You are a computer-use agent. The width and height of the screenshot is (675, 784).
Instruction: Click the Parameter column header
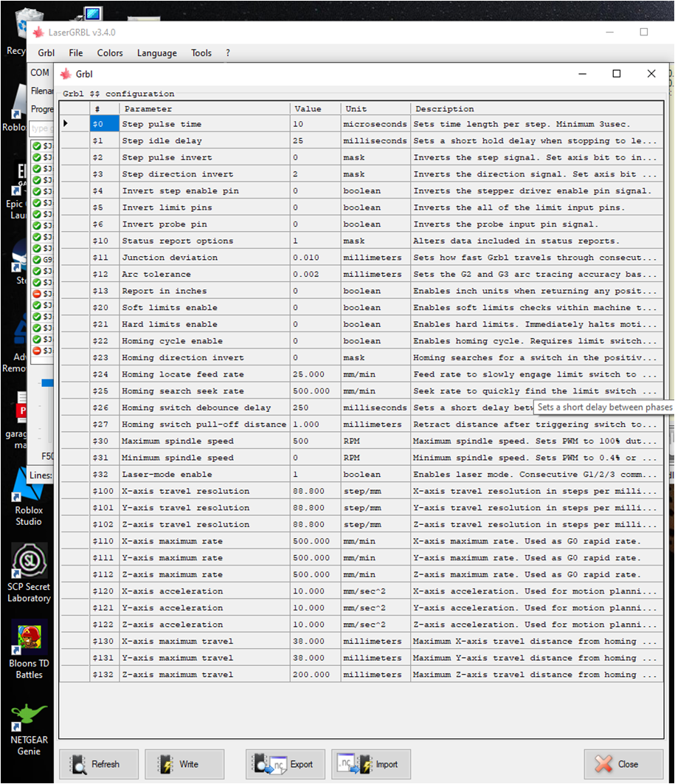click(x=204, y=109)
